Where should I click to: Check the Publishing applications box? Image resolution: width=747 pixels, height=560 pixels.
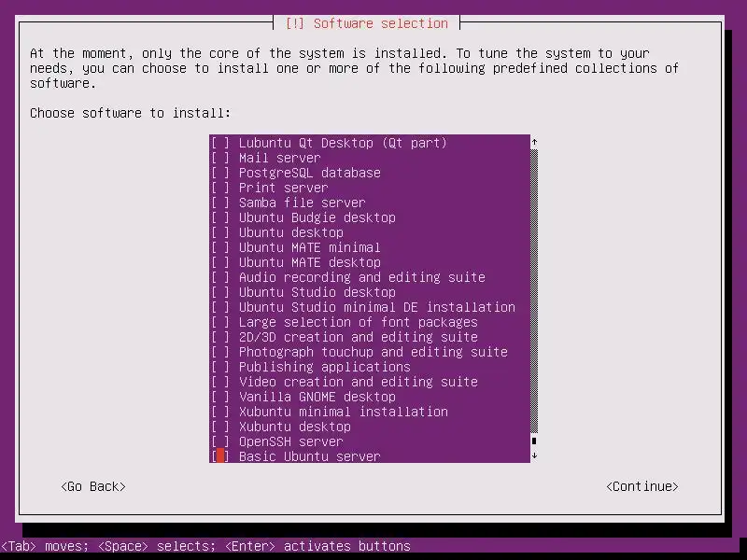point(220,367)
